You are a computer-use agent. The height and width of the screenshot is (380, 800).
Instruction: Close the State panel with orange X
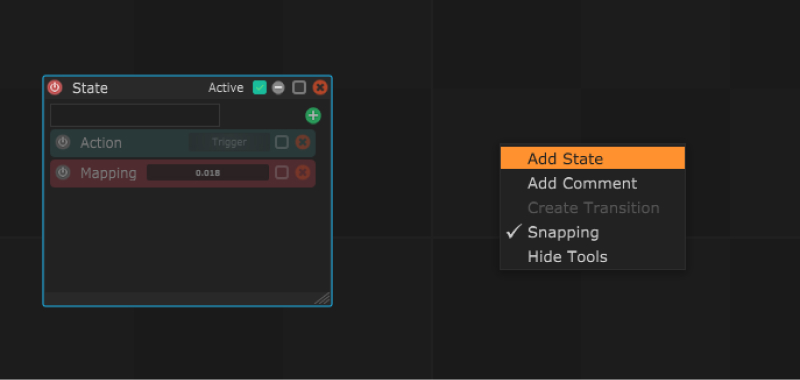(x=320, y=88)
